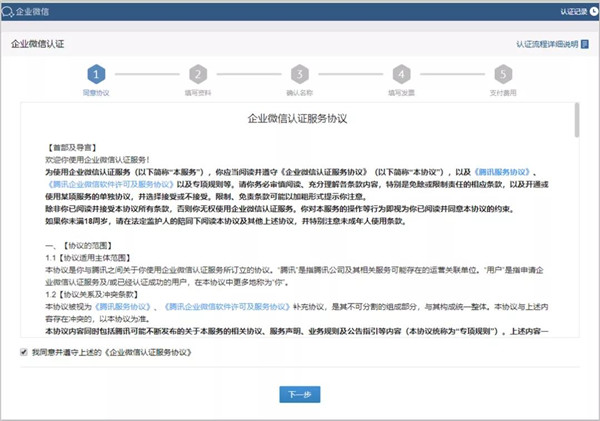Click the 企业微信认证服务协议 title text
Screen dimensions: 600x421
[x=297, y=119]
